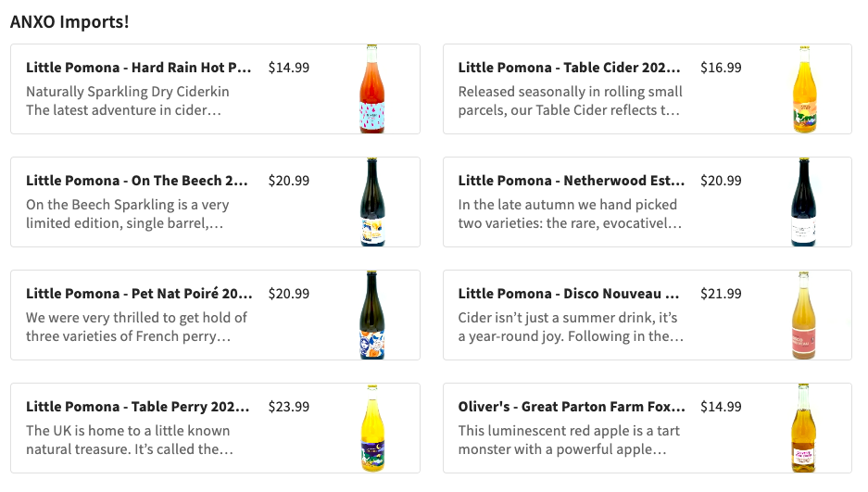Select the Oliver's Great Parton bottle photo

coord(804,428)
